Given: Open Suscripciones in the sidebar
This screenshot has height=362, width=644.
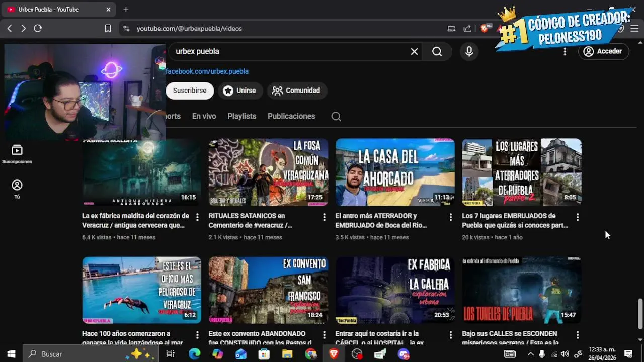Looking at the screenshot, I should coord(17,154).
